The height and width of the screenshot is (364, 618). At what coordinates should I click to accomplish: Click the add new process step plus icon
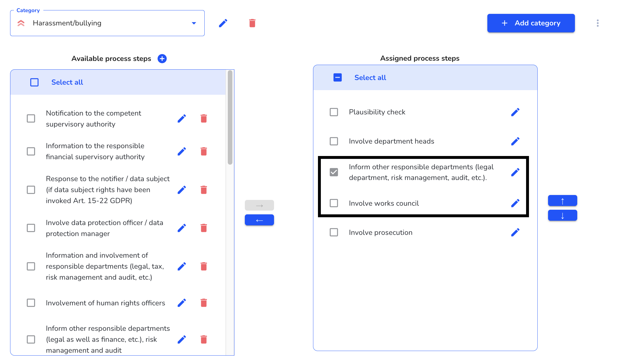[162, 58]
